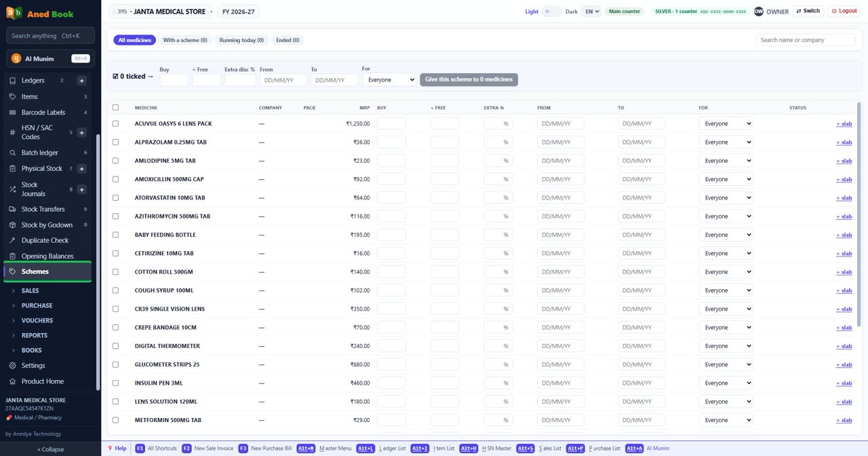Tick the checkbox for ACUVUE OASYS 6 LENS PACK
This screenshot has width=868, height=456.
pyautogui.click(x=115, y=123)
